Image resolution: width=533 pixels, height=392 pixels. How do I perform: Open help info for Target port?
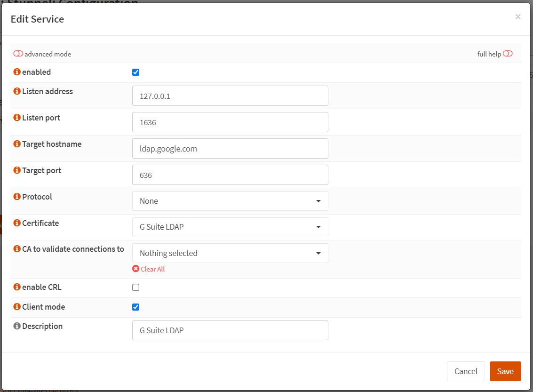coord(17,170)
